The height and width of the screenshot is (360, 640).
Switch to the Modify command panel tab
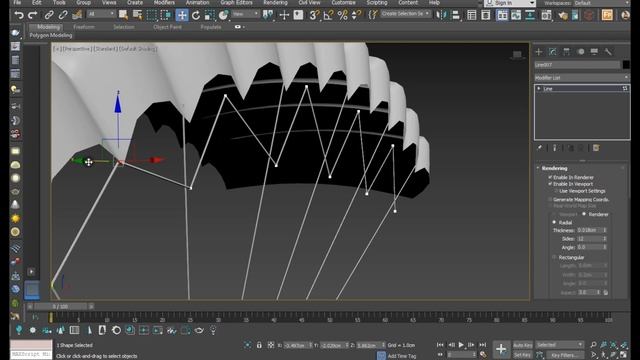pyautogui.click(x=553, y=52)
